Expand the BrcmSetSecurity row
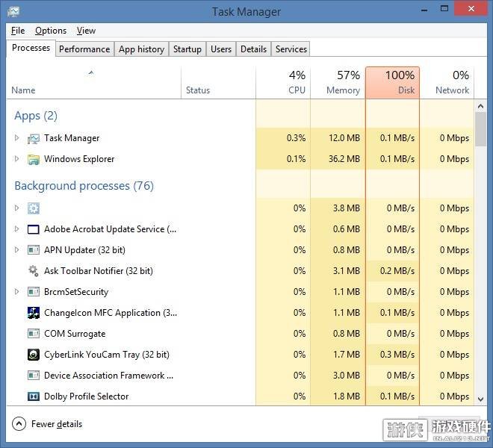The width and height of the screenshot is (493, 448). point(16,292)
